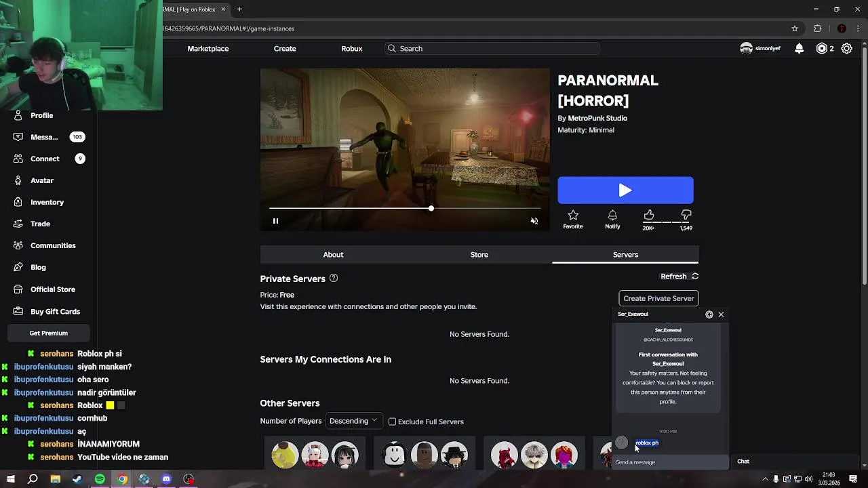
Task: Select the Servers tab
Action: tap(625, 255)
